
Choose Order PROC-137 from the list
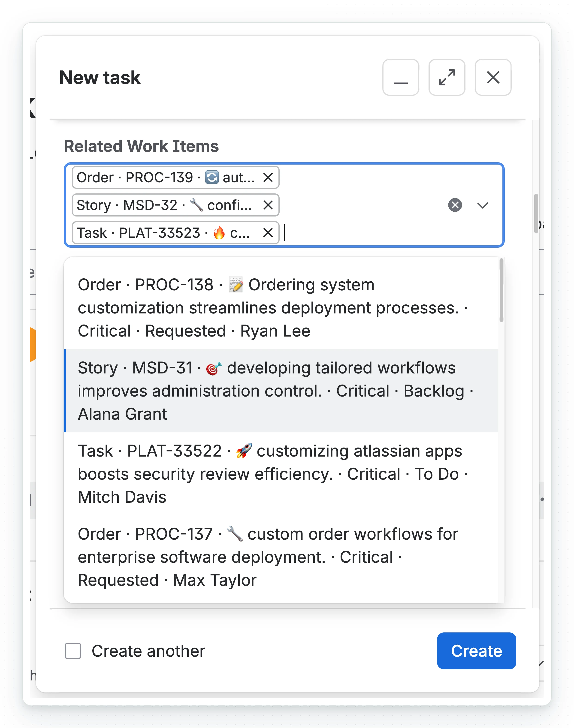click(281, 557)
